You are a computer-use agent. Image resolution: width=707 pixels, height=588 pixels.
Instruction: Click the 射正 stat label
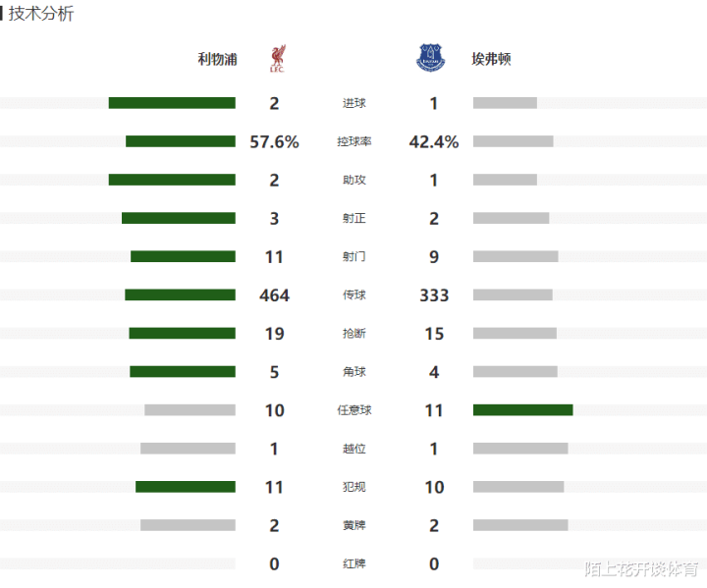pyautogui.click(x=353, y=219)
